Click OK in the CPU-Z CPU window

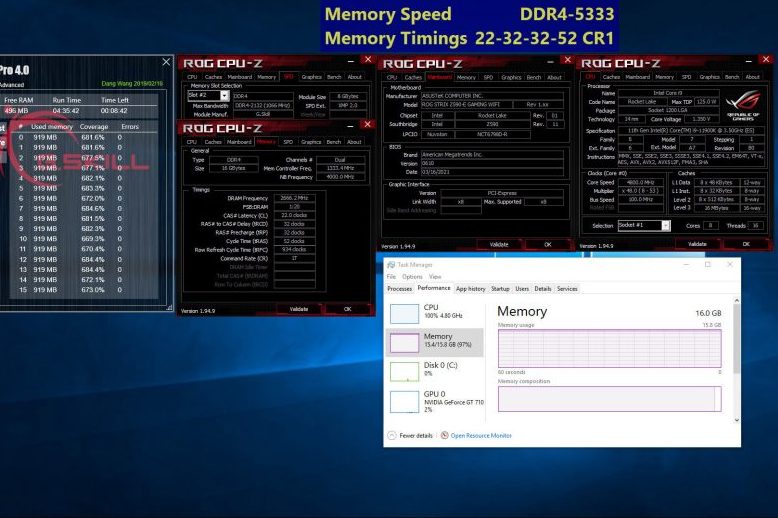pos(746,244)
